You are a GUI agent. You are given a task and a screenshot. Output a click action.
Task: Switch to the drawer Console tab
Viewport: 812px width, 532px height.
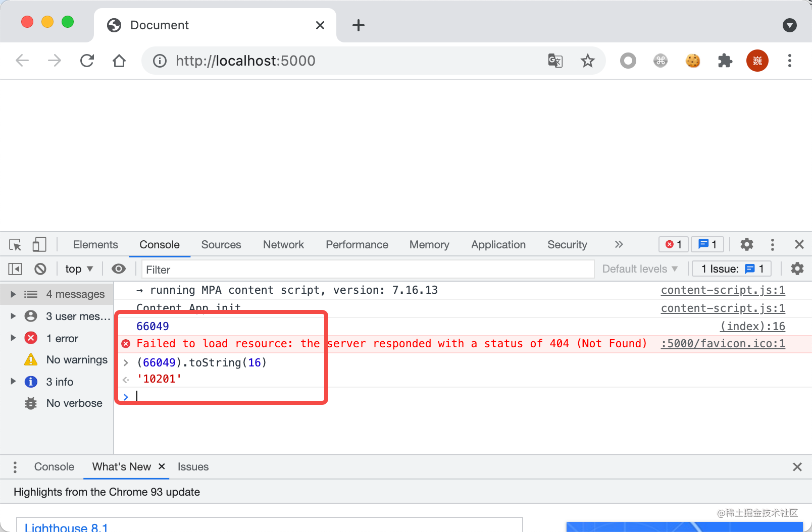[x=54, y=467]
